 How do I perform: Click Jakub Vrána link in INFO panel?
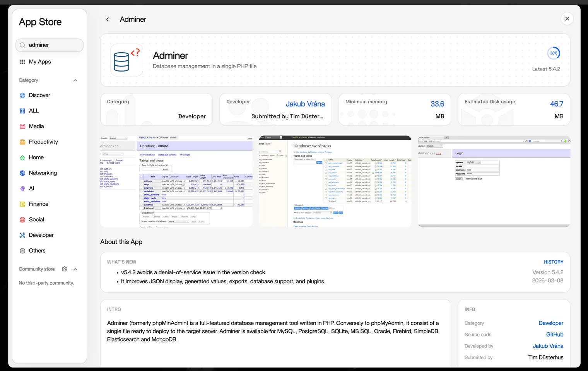coord(548,346)
